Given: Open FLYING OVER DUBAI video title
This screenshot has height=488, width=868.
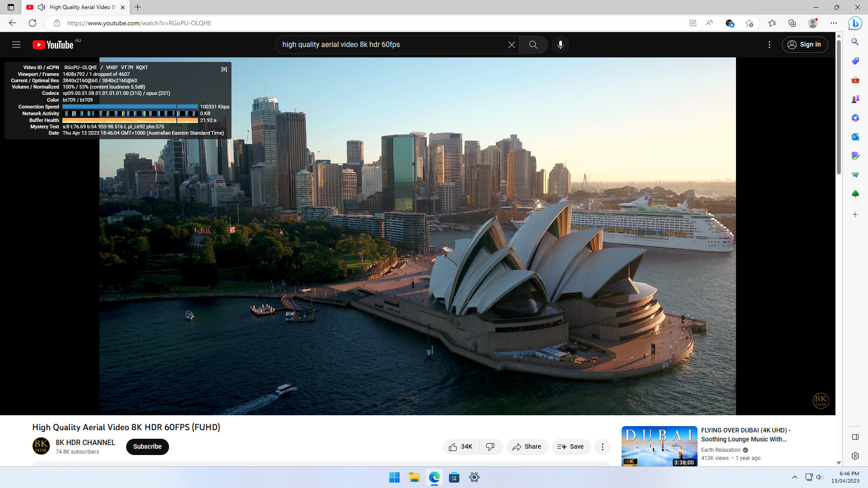Looking at the screenshot, I should (745, 435).
